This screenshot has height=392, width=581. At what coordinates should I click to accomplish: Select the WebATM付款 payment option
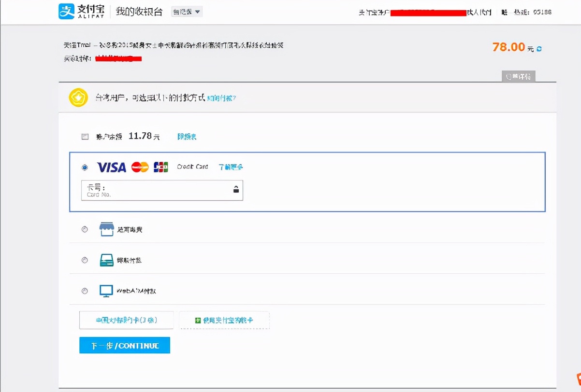pos(85,290)
